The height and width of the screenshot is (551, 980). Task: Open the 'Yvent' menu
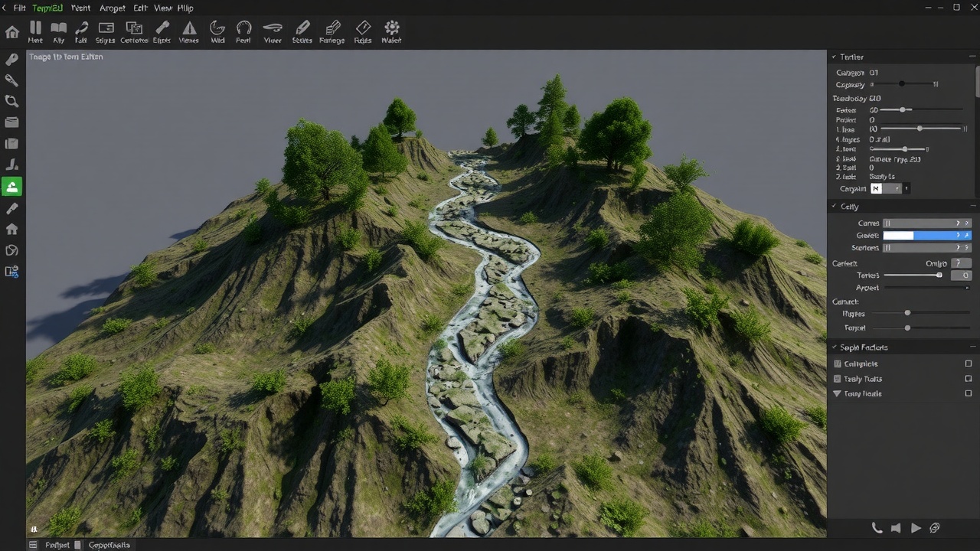[x=80, y=8]
